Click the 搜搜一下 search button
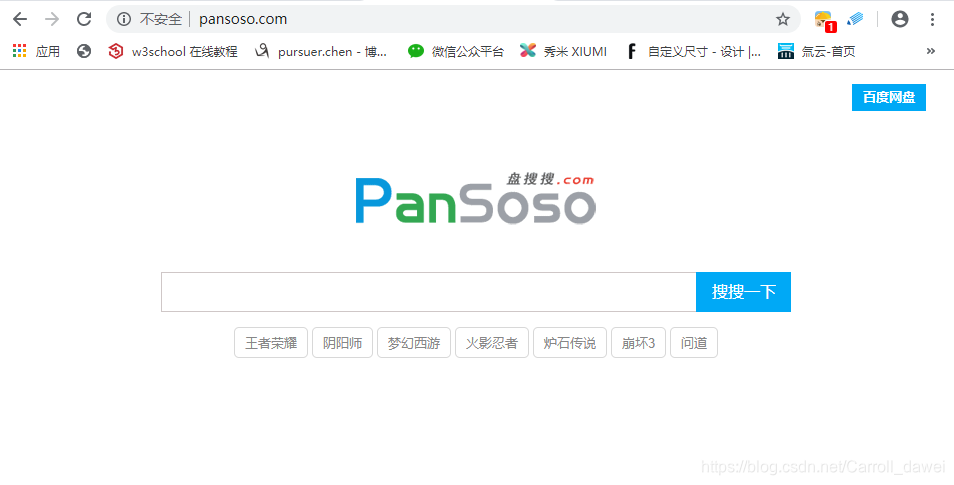The width and height of the screenshot is (954, 485). click(743, 292)
